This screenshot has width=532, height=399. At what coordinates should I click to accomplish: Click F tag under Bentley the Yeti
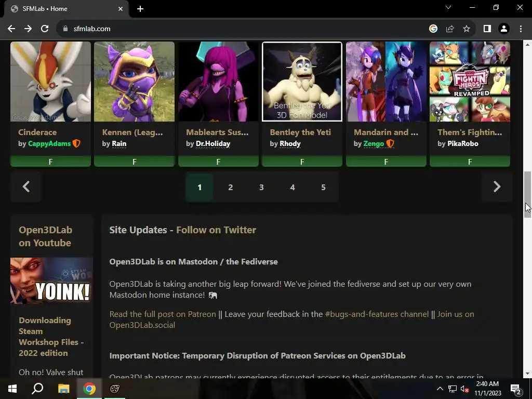coord(302,162)
